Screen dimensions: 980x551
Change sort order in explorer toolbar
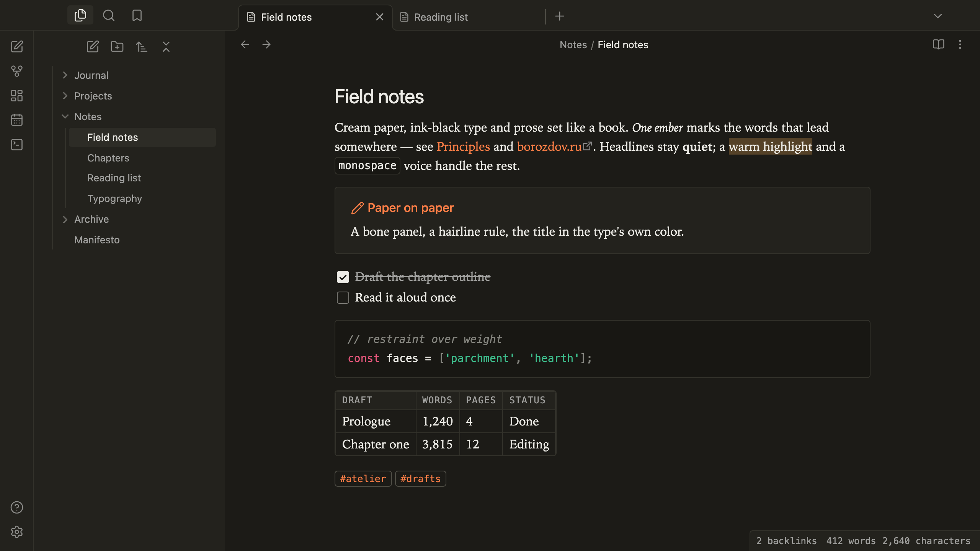click(142, 47)
